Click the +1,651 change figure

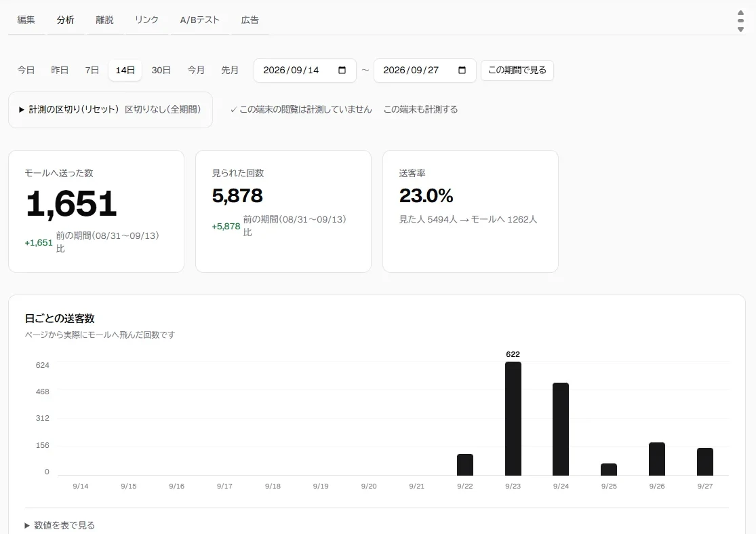[39, 242]
